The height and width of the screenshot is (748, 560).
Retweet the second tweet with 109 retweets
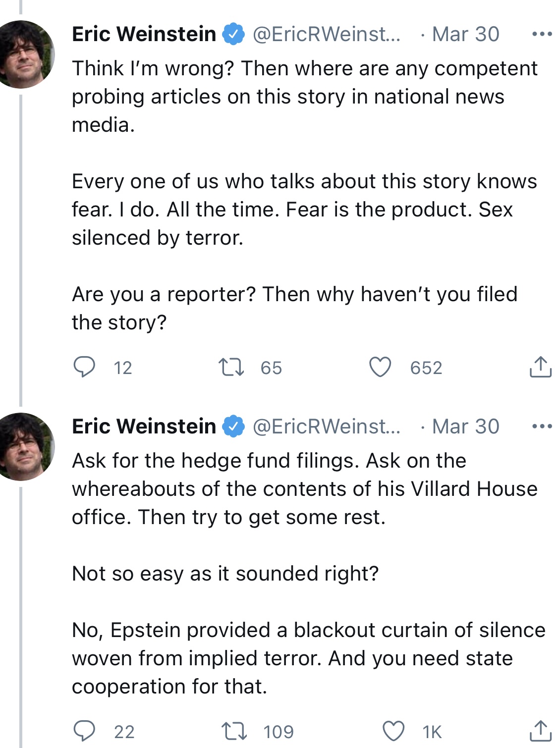233,731
